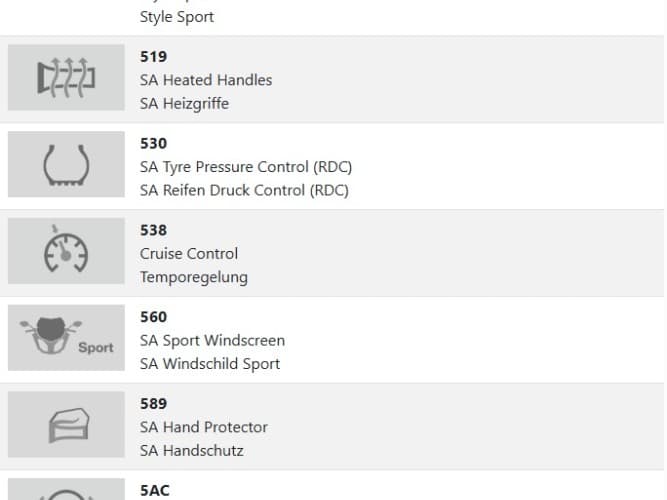667x500 pixels.
Task: Click the cruise control speedometer icon
Action: 66,251
